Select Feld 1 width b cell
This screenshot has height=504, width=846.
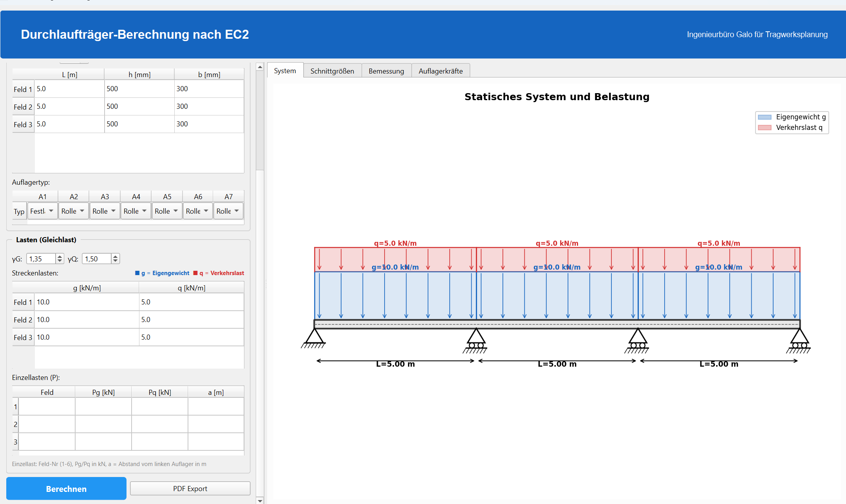pyautogui.click(x=209, y=89)
